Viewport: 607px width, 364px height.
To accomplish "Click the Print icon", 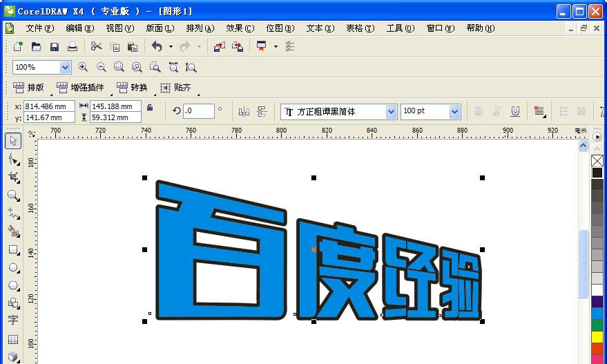I will point(73,47).
